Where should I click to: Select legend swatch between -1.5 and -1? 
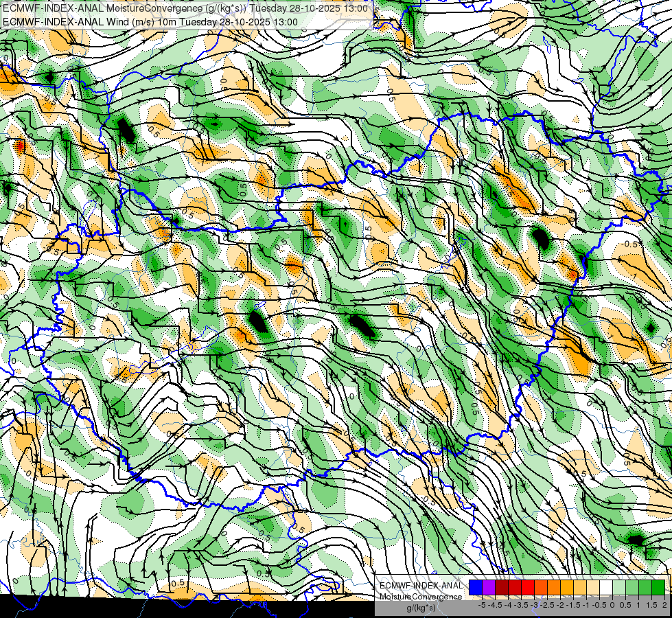click(580, 588)
